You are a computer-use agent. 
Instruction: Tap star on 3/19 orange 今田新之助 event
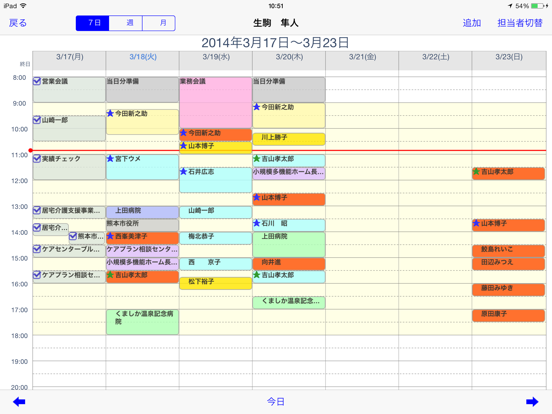coord(183,133)
